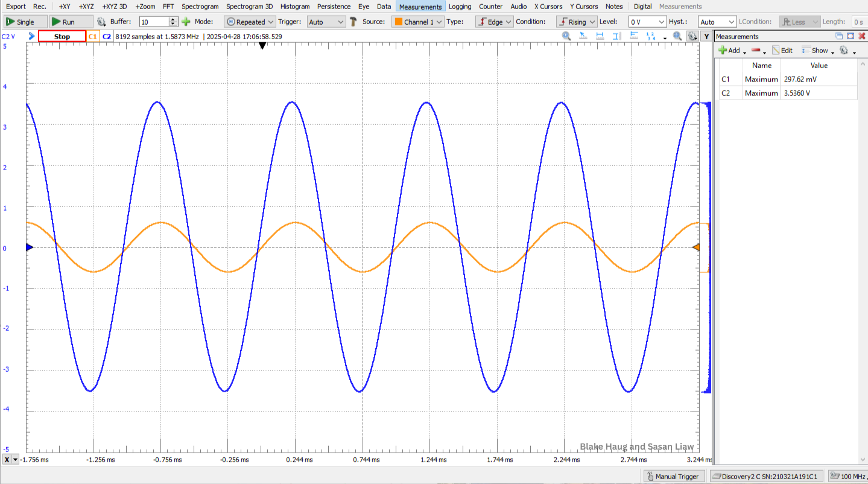Float the Measurements panel window icon

(x=839, y=36)
